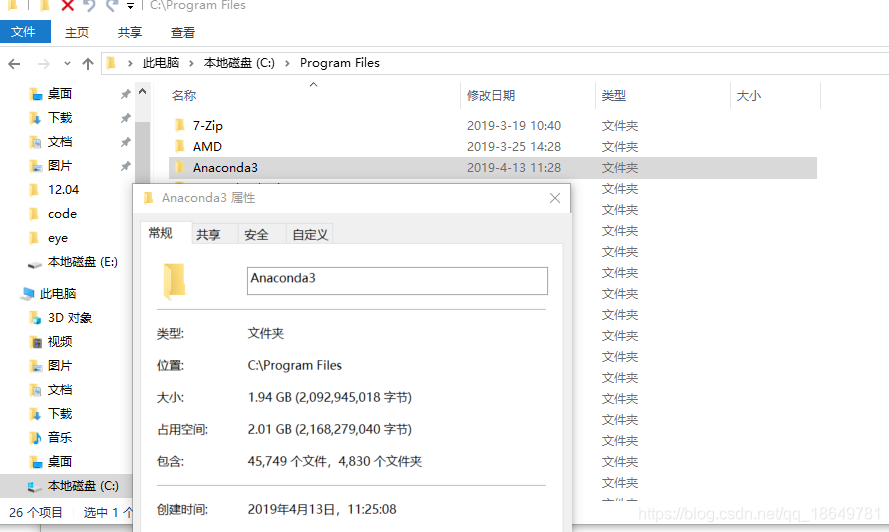Click the date 2019-4-13 11:28
The image size is (889, 532).
[514, 167]
